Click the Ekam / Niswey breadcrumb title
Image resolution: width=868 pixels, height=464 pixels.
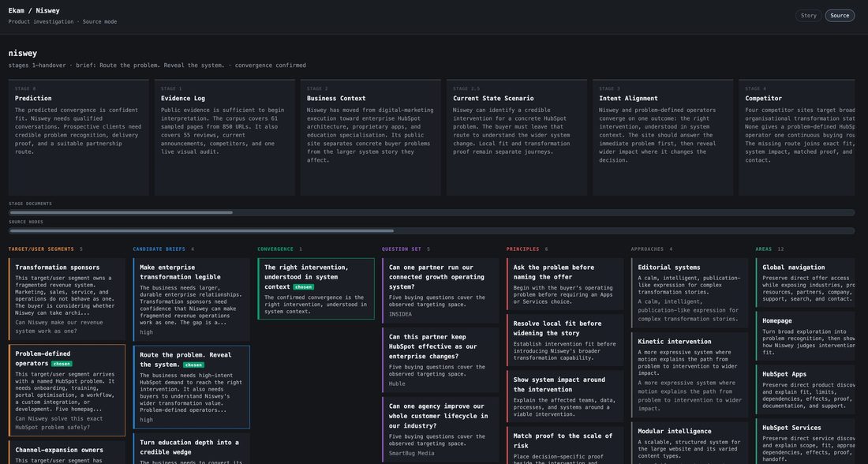(x=34, y=10)
